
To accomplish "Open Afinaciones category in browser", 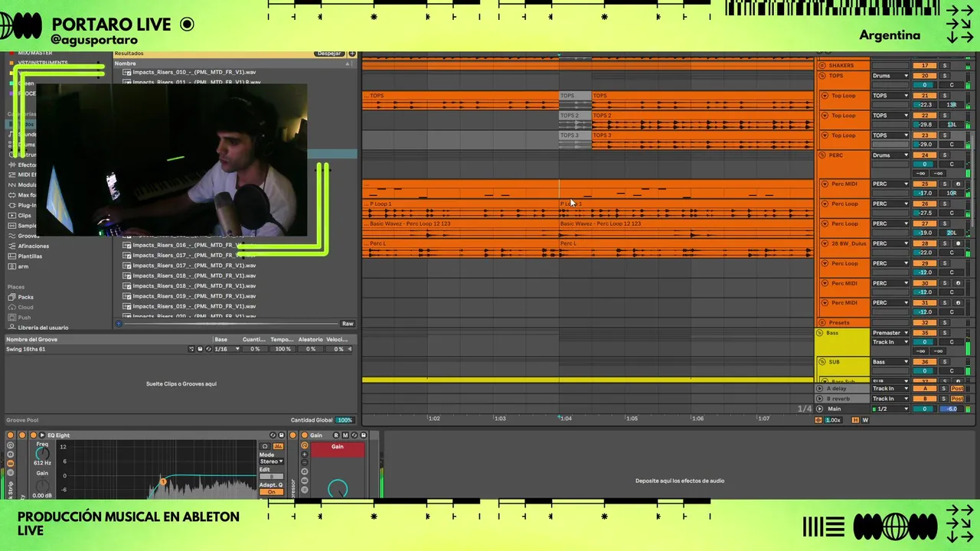I will [x=33, y=246].
